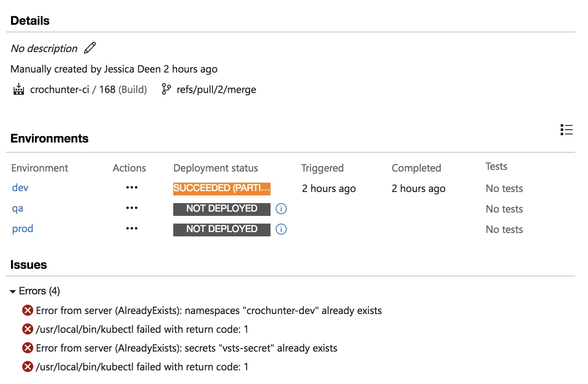Open build number 168
The width and height of the screenshot is (588, 384).
click(107, 90)
